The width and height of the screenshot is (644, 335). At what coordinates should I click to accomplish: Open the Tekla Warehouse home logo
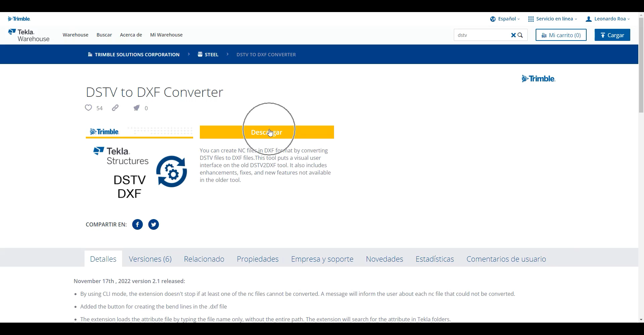29,35
